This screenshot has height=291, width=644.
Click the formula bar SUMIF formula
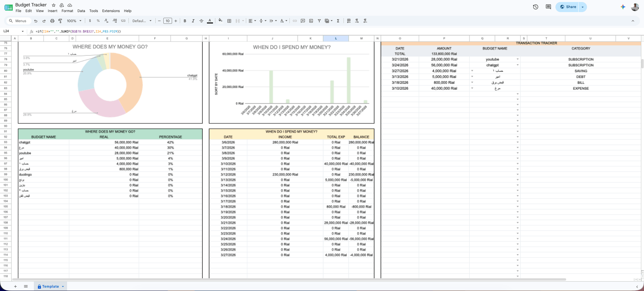tap(79, 32)
